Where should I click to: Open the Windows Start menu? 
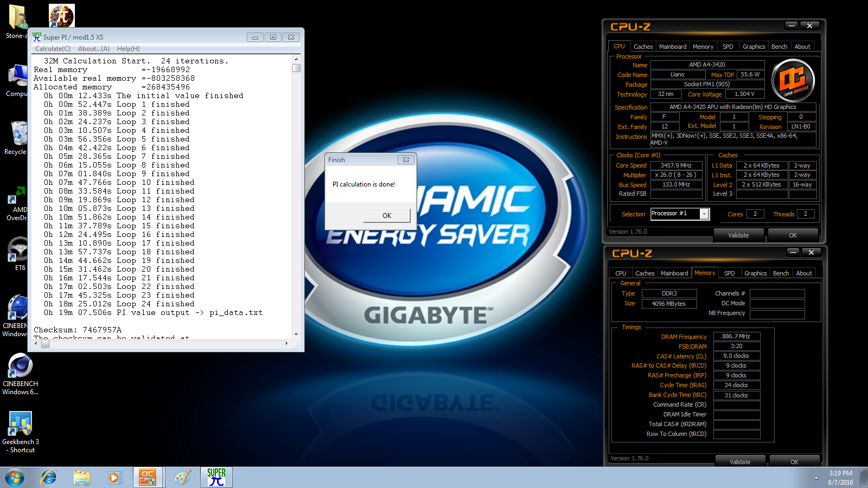[x=15, y=478]
